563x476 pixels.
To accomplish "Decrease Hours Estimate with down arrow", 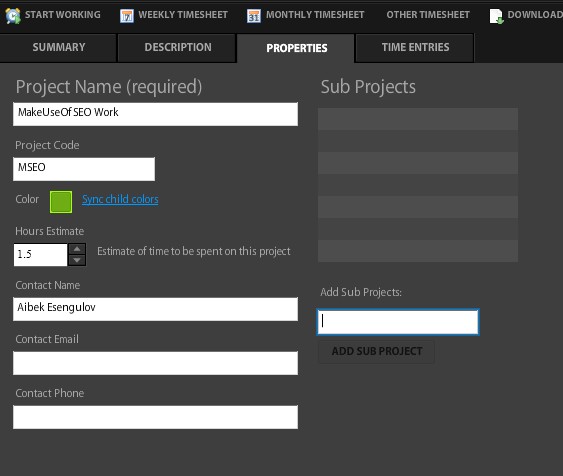I will pyautogui.click(x=77, y=260).
